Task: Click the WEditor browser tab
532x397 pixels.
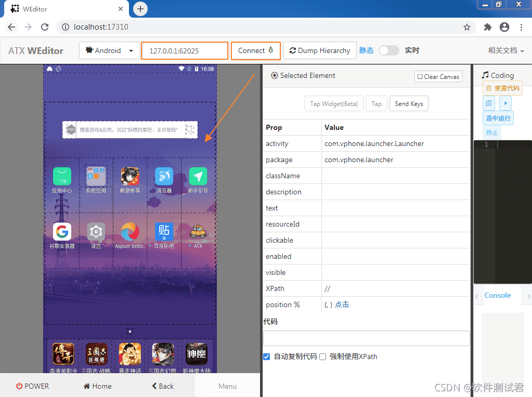Action: tap(62, 9)
